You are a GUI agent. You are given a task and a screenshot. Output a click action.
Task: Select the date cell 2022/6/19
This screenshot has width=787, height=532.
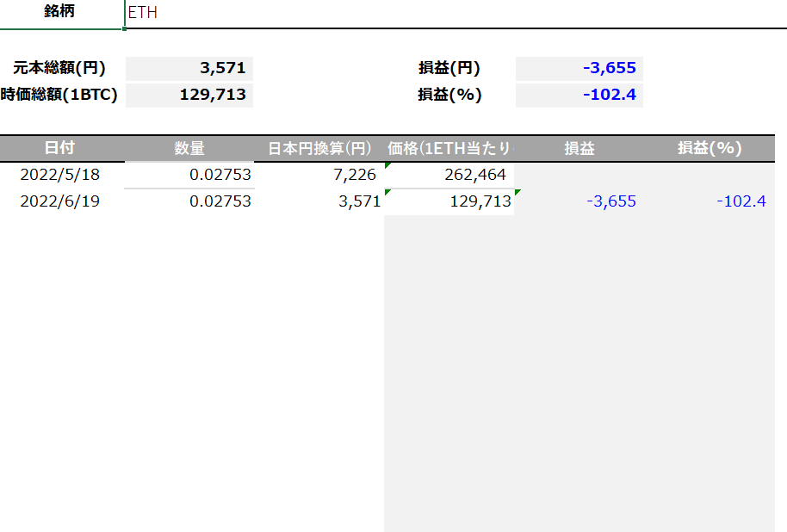pos(59,201)
